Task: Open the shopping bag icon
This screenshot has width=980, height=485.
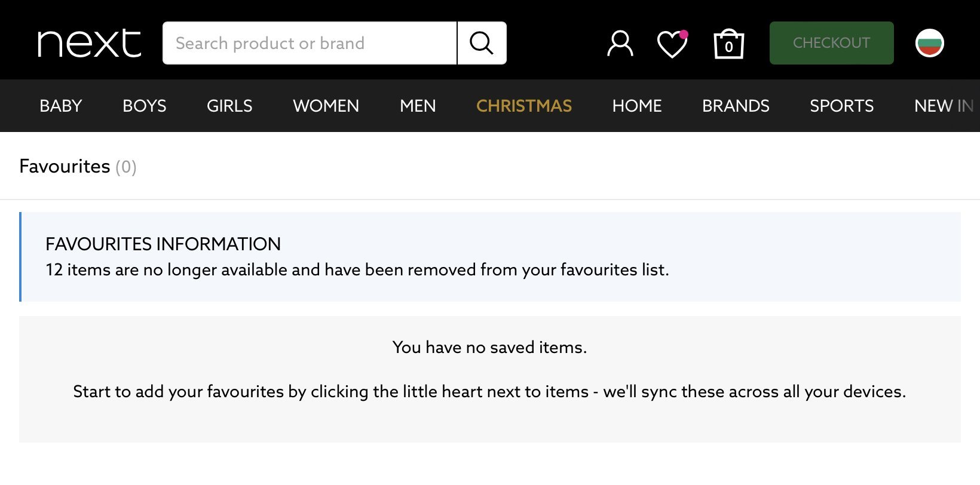Action: point(728,44)
